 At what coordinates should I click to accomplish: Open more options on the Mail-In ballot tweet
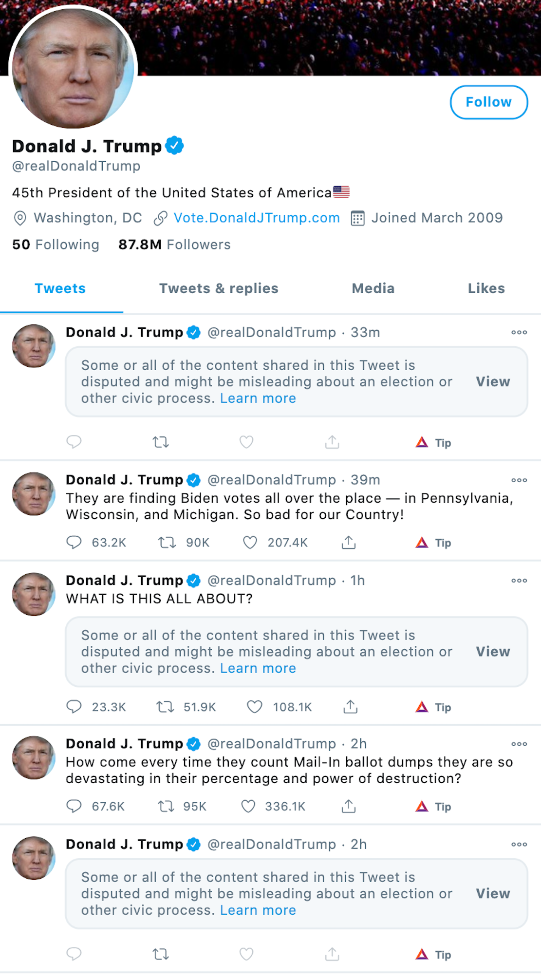coord(519,744)
